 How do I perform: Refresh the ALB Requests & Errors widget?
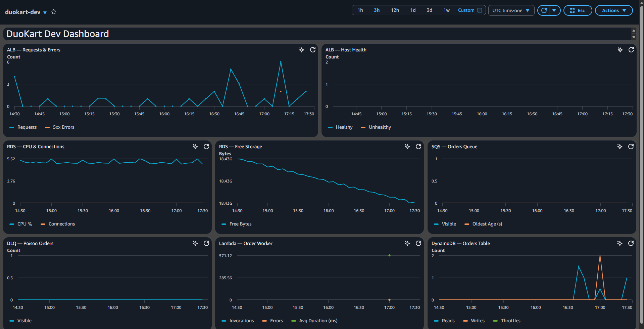tap(313, 50)
